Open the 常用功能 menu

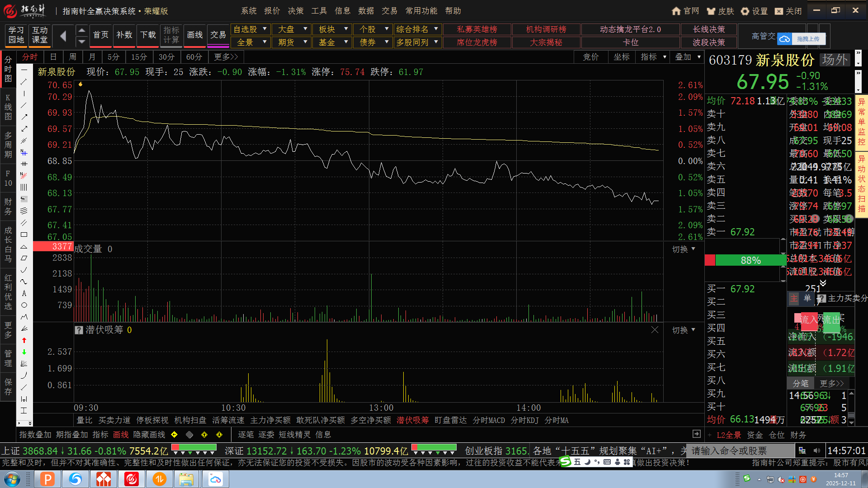421,11
